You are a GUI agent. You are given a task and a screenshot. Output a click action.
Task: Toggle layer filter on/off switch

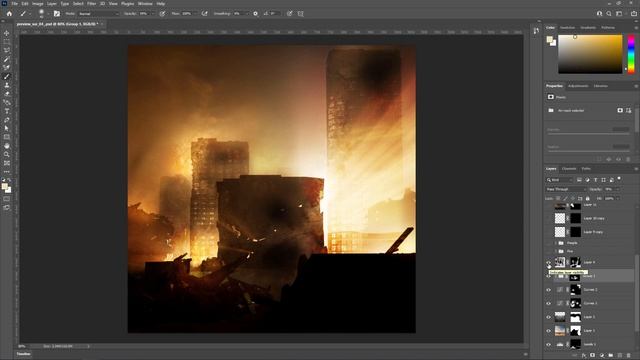[x=619, y=179]
